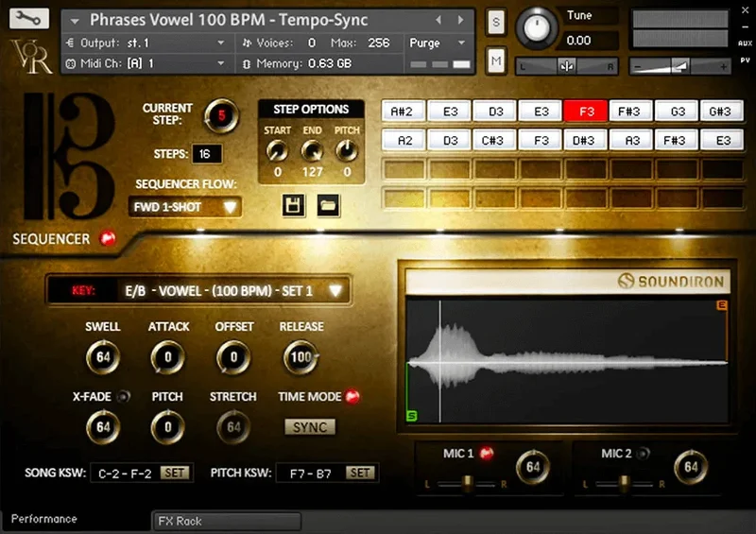
Task: Click the Current Step knob
Action: [221, 115]
